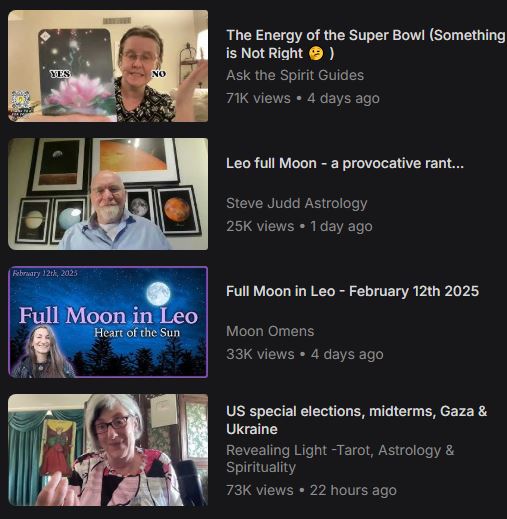Visit Ask the Spirit Guides channel
This screenshot has width=507, height=519.
coord(295,75)
